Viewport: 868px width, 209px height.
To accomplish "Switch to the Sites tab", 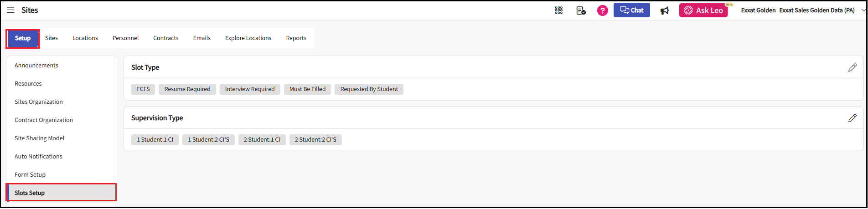I will [52, 38].
